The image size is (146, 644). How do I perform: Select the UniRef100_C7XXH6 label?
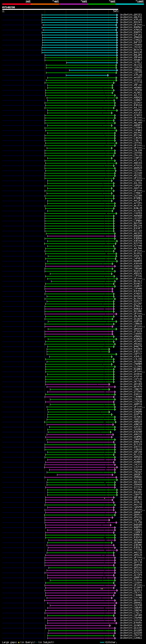pos(131,550)
